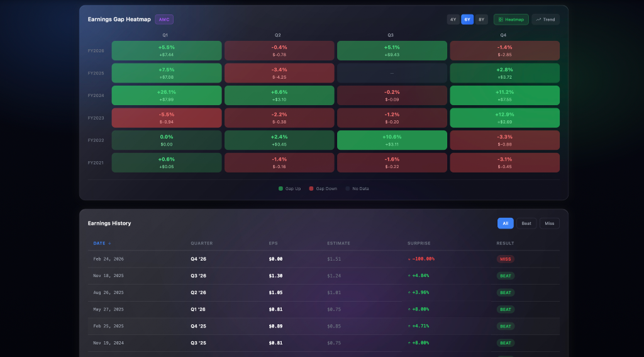Select the Nov 18, 2025 date

108,276
